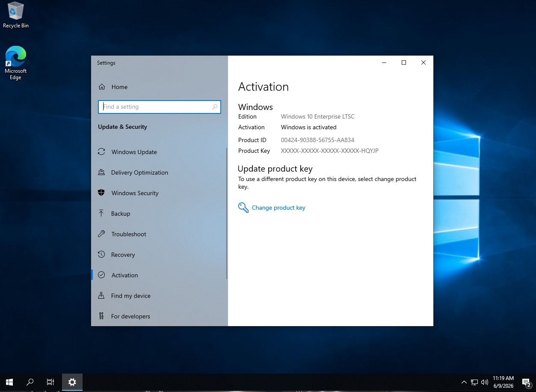Viewport: 536px width, 392px height.
Task: Open the Action Center notifications icon
Action: pyautogui.click(x=527, y=382)
